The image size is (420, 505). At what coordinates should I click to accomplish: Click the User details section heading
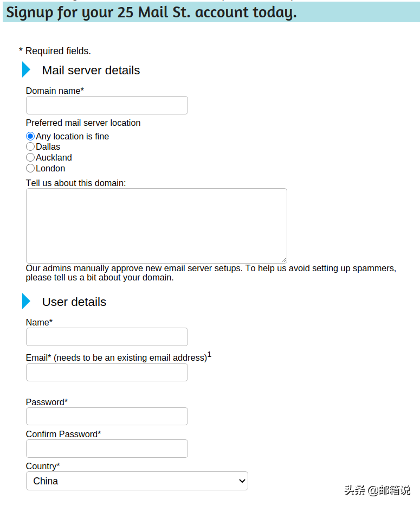74,302
